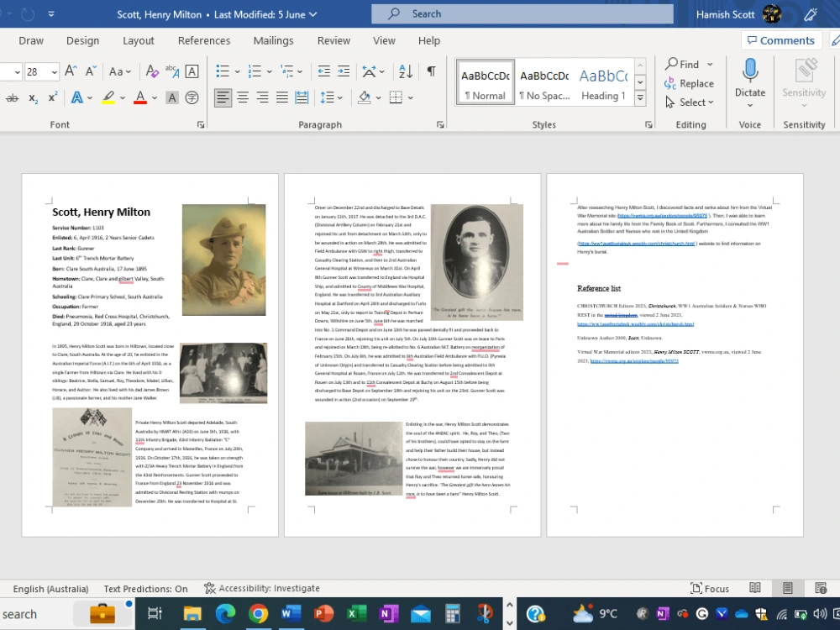Screen dimensions: 840x630
Task: Insert enclosed character icon
Action: click(192, 97)
